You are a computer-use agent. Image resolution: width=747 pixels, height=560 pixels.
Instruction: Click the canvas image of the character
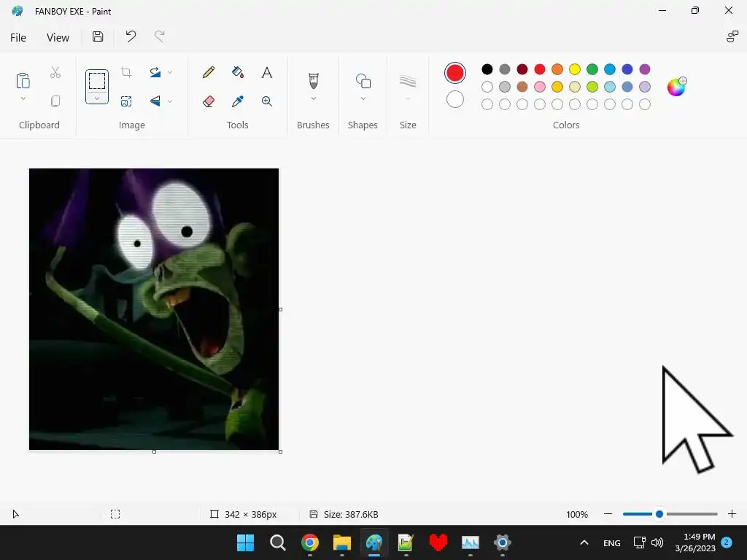(x=154, y=308)
